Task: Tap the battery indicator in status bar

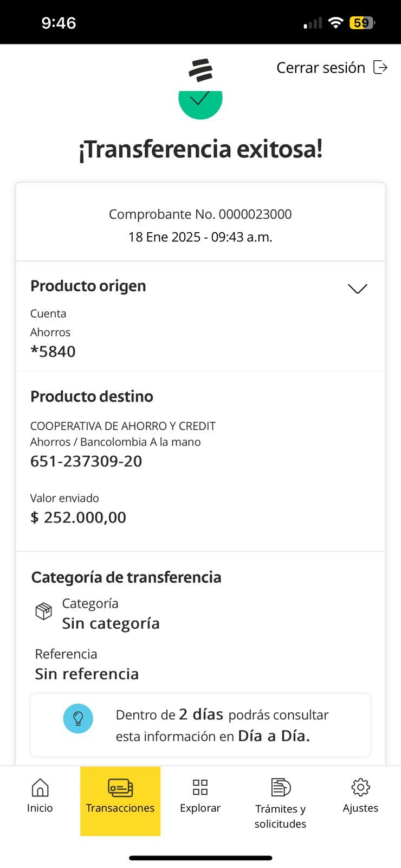Action: click(362, 23)
